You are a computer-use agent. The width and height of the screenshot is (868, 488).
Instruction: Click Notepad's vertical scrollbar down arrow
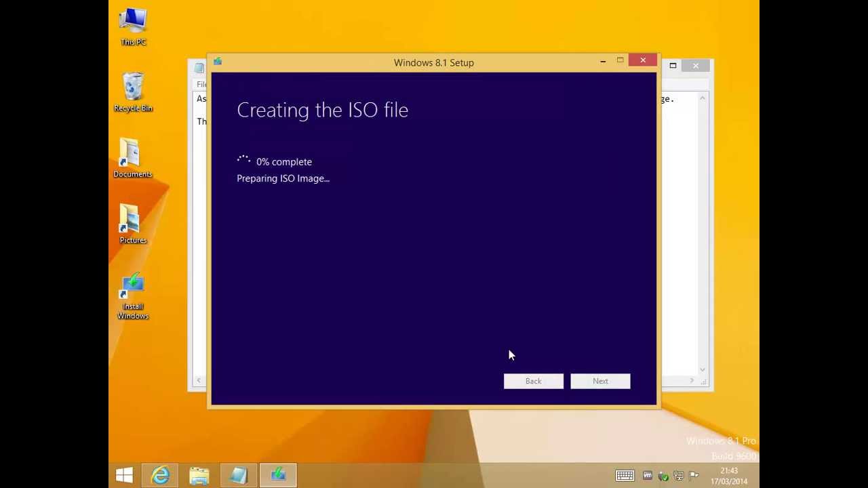point(703,370)
